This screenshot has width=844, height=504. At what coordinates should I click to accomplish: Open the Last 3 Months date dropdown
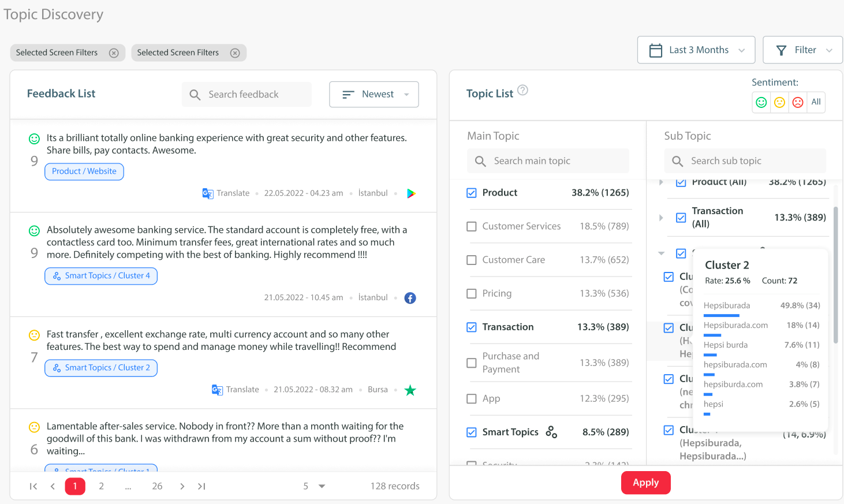pyautogui.click(x=696, y=50)
